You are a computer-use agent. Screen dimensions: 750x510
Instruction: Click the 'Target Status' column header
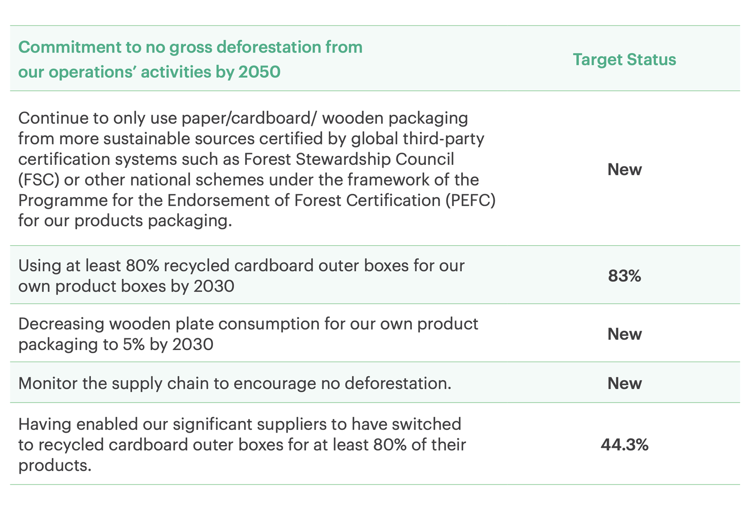click(x=624, y=59)
